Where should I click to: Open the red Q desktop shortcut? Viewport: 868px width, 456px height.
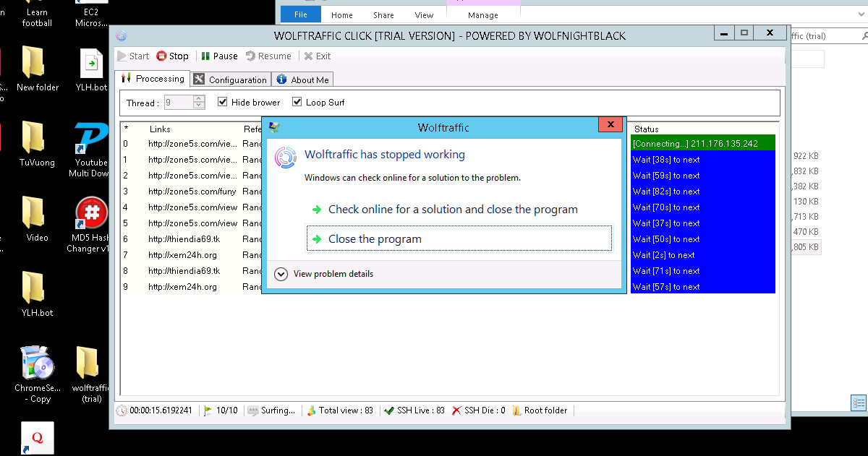pos(37,438)
